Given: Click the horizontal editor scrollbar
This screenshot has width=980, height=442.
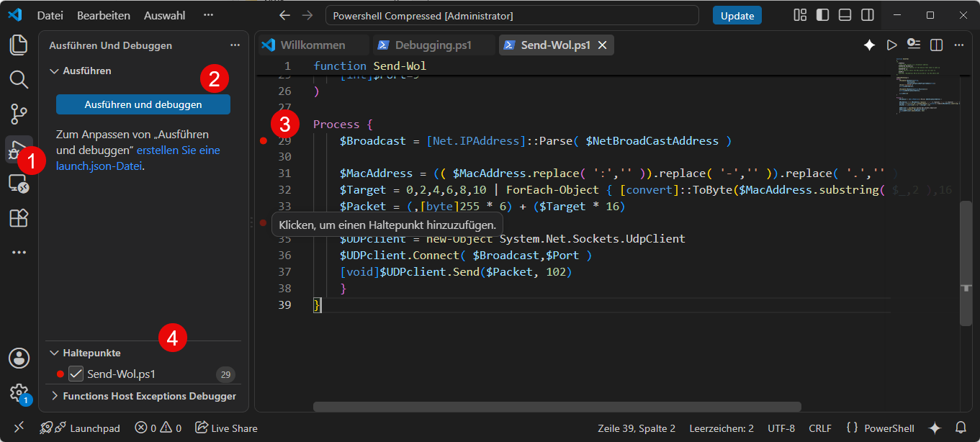Looking at the screenshot, I should coord(557,407).
